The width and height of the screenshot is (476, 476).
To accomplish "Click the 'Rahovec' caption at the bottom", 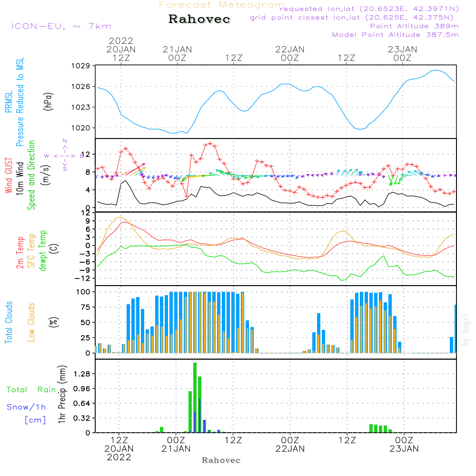I will (x=221, y=460).
